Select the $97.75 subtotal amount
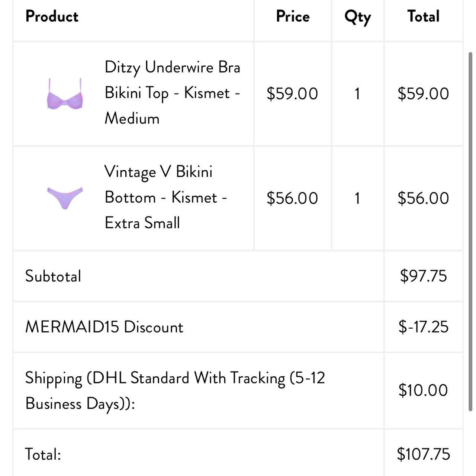 423,276
